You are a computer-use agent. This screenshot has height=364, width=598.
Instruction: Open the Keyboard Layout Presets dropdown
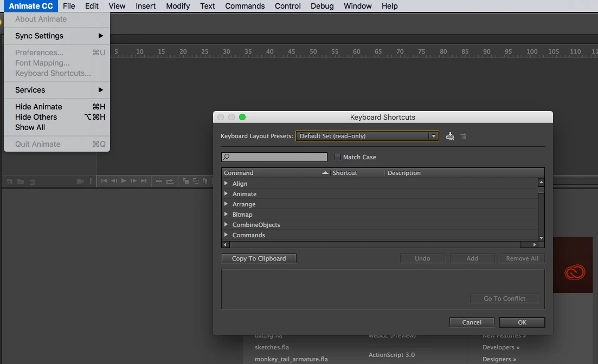pyautogui.click(x=367, y=136)
